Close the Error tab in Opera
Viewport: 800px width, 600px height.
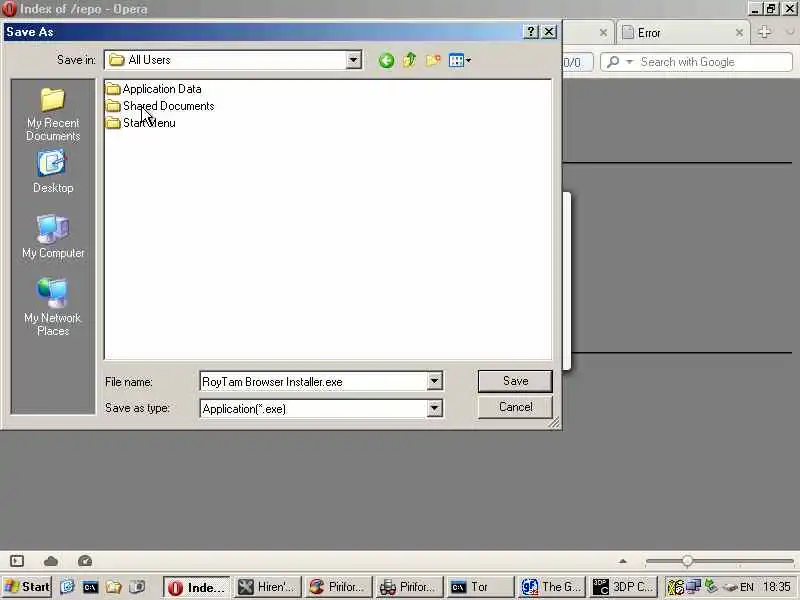coord(739,33)
